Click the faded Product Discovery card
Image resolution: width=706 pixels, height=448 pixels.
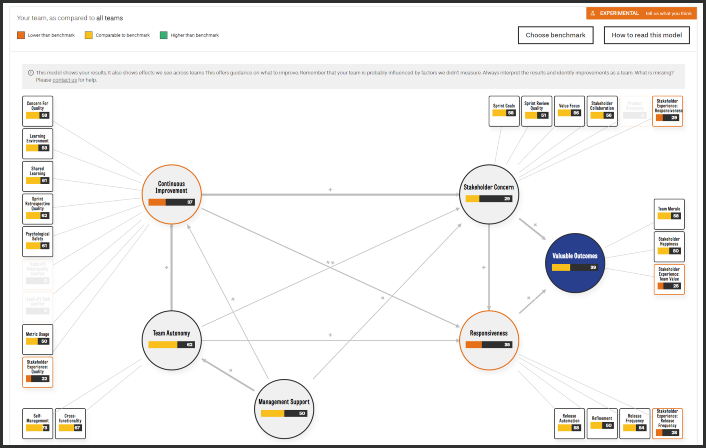(634, 111)
